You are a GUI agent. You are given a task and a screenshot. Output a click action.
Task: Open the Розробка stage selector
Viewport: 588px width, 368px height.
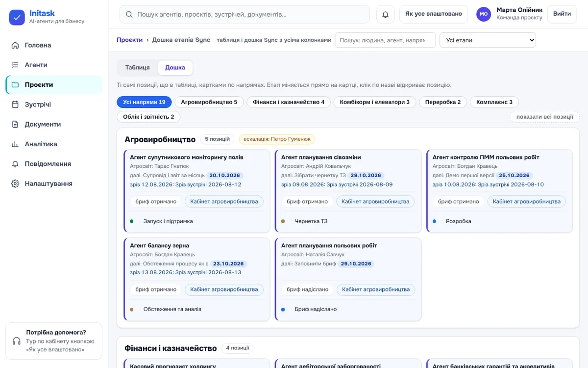(x=499, y=221)
